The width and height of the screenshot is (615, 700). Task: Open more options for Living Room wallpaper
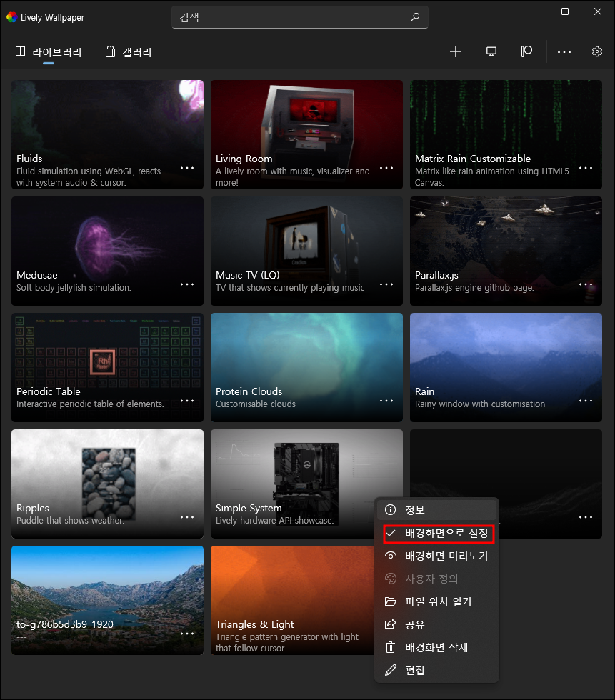tap(386, 168)
